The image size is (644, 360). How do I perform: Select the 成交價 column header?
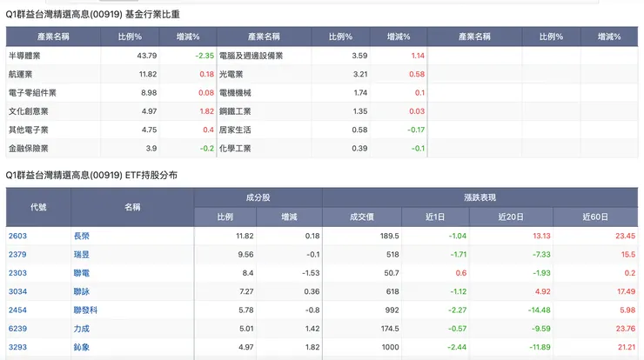point(362,217)
